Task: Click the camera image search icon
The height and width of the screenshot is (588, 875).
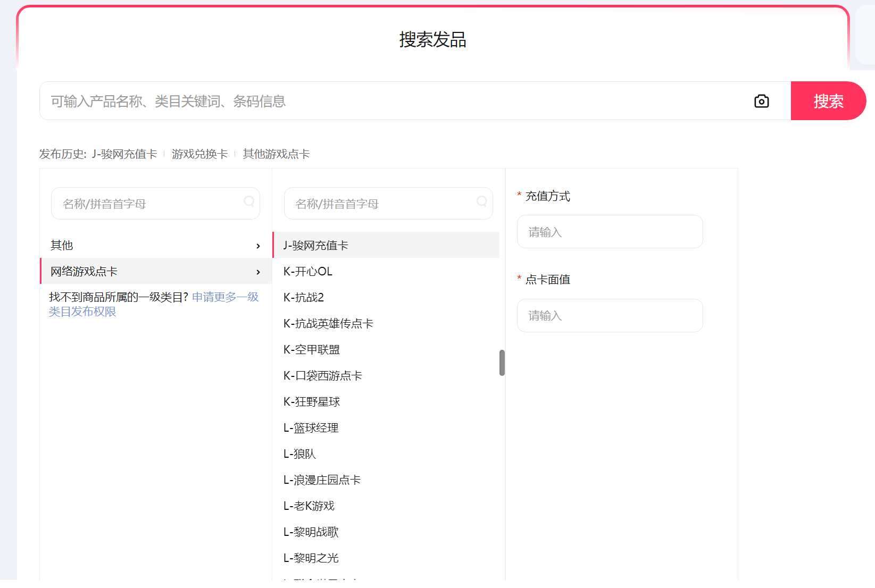Action: [x=761, y=101]
